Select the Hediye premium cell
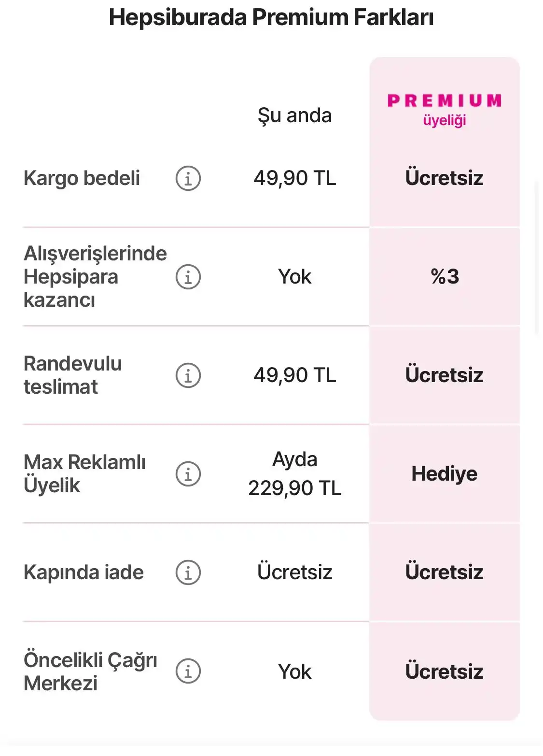 coord(445,474)
